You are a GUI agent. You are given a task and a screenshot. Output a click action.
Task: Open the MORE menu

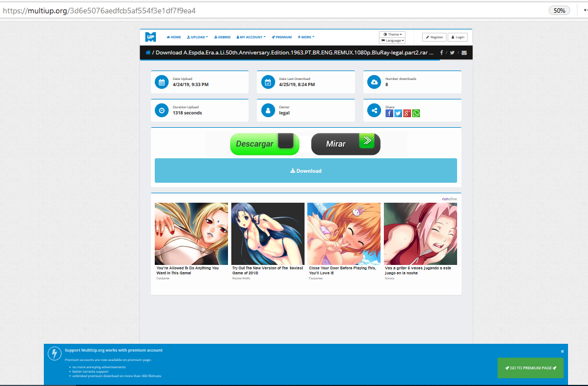(306, 37)
